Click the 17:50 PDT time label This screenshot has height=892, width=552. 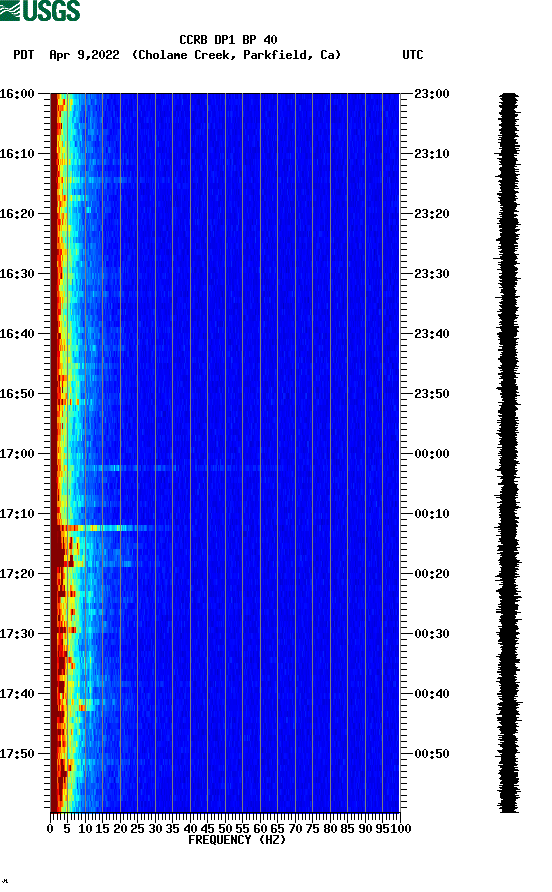click(x=17, y=754)
